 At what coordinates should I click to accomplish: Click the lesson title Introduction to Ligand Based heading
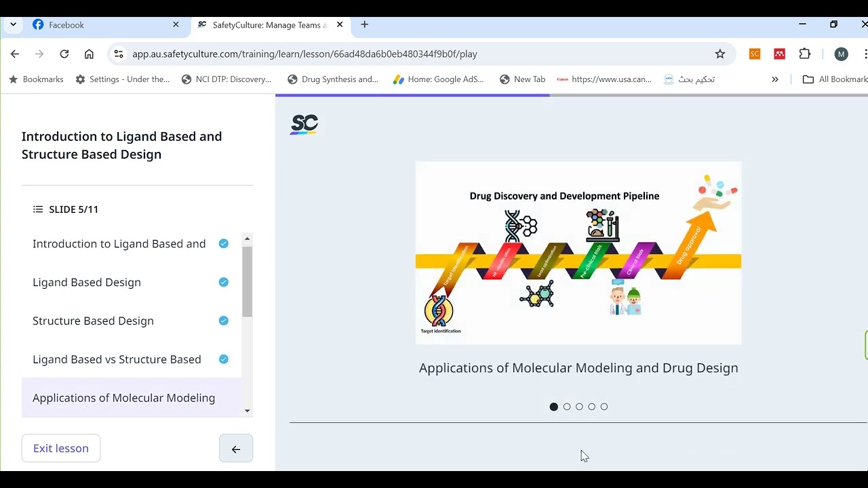pyautogui.click(x=122, y=145)
